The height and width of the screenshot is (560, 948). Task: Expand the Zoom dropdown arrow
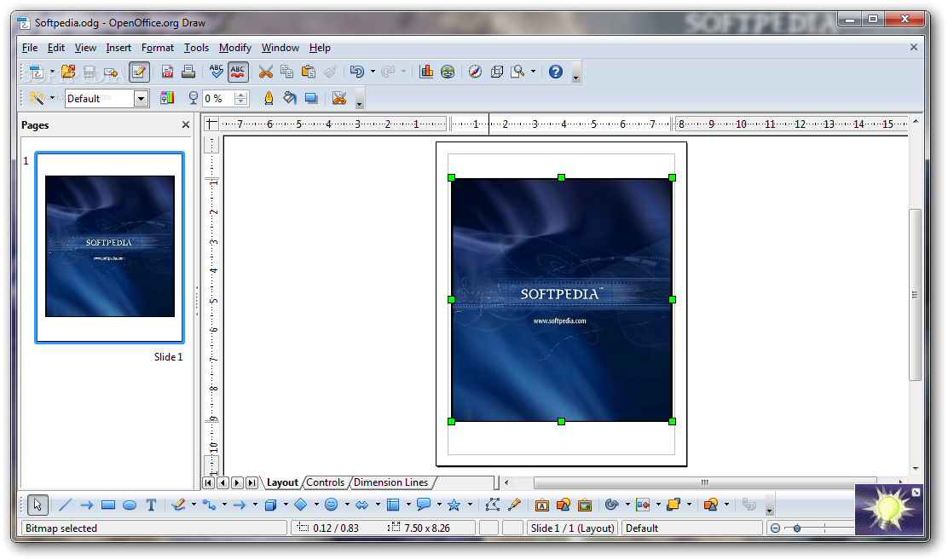click(x=533, y=72)
